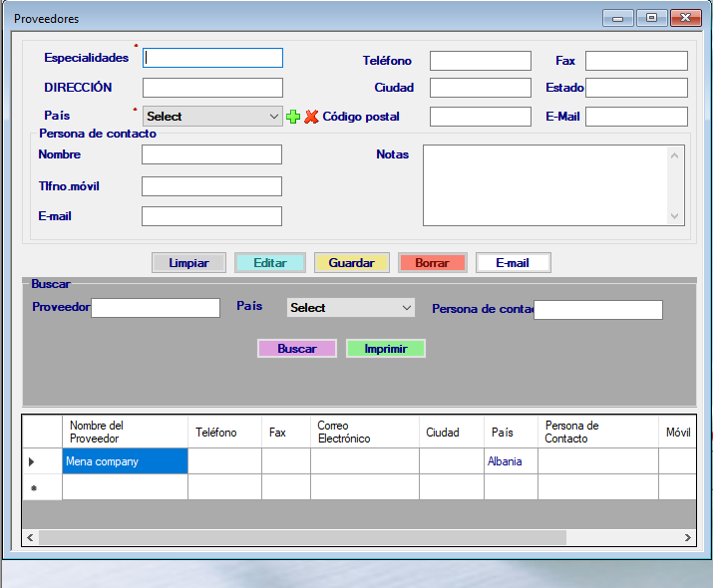The width and height of the screenshot is (713, 588).
Task: Click the white E-mail button
Action: [x=513, y=263]
